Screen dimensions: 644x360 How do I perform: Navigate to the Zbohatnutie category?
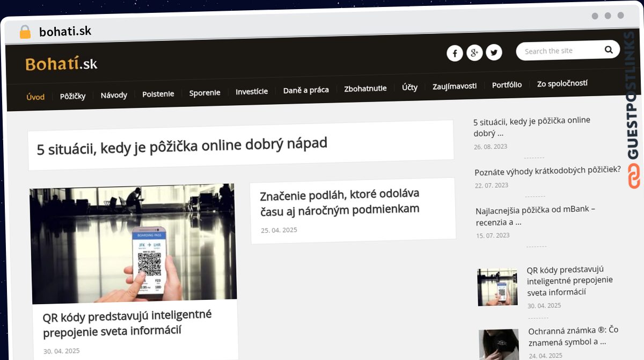(365, 89)
